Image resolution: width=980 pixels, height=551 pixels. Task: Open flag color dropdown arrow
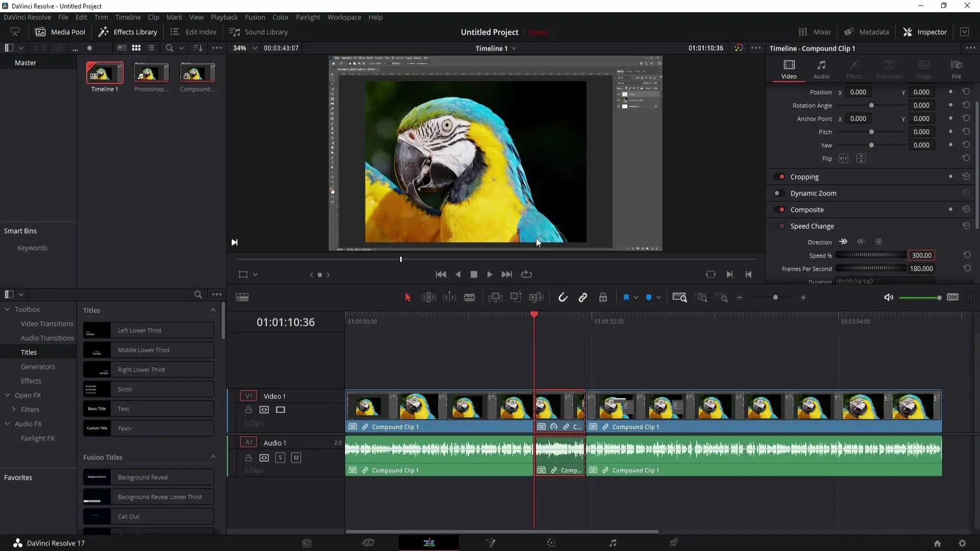tap(636, 297)
